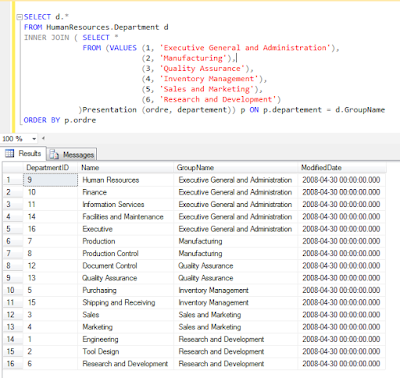The width and height of the screenshot is (400, 378).
Task: Switch to the Messages tab
Action: [72, 154]
